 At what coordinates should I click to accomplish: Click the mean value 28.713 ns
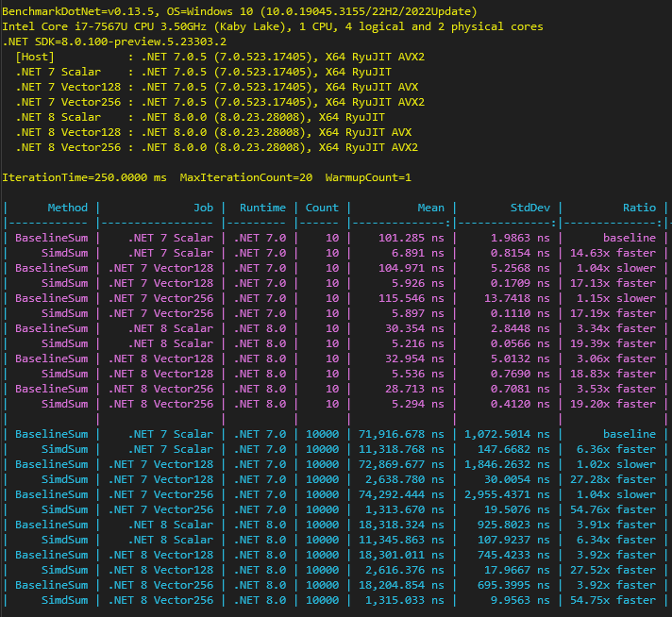tap(414, 389)
